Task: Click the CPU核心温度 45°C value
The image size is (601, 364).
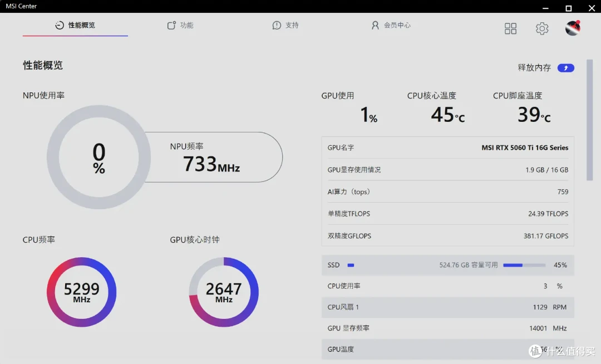Action: [447, 115]
